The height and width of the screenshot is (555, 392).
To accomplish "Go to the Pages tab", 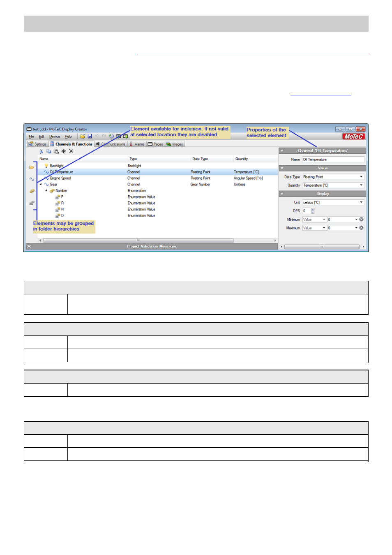I will 156,144.
